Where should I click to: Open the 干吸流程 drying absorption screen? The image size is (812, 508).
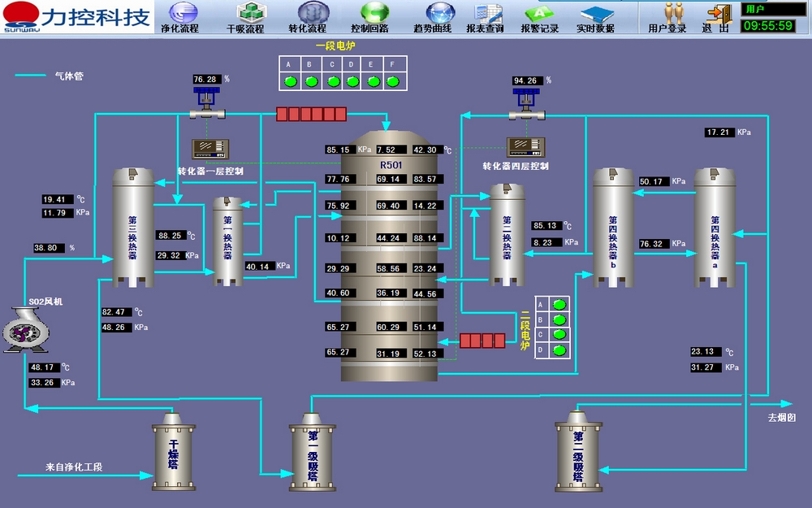click(245, 17)
